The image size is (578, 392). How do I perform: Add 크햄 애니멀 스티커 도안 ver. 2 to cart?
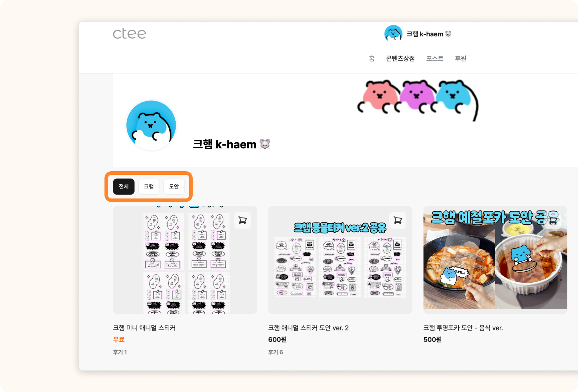pos(398,220)
